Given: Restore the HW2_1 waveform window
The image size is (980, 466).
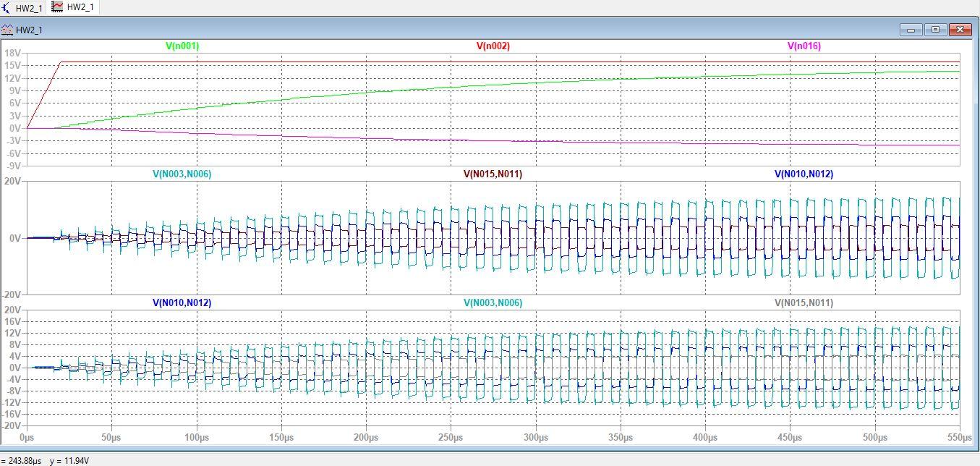Looking at the screenshot, I should point(935,30).
